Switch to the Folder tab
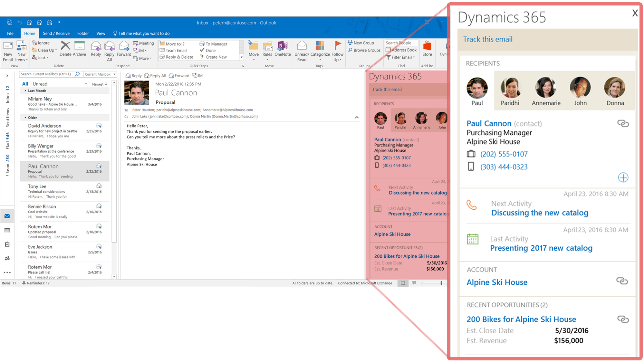The image size is (644, 362). click(83, 33)
